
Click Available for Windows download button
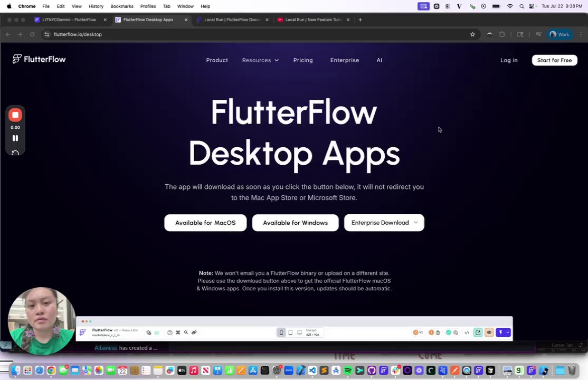click(x=295, y=223)
